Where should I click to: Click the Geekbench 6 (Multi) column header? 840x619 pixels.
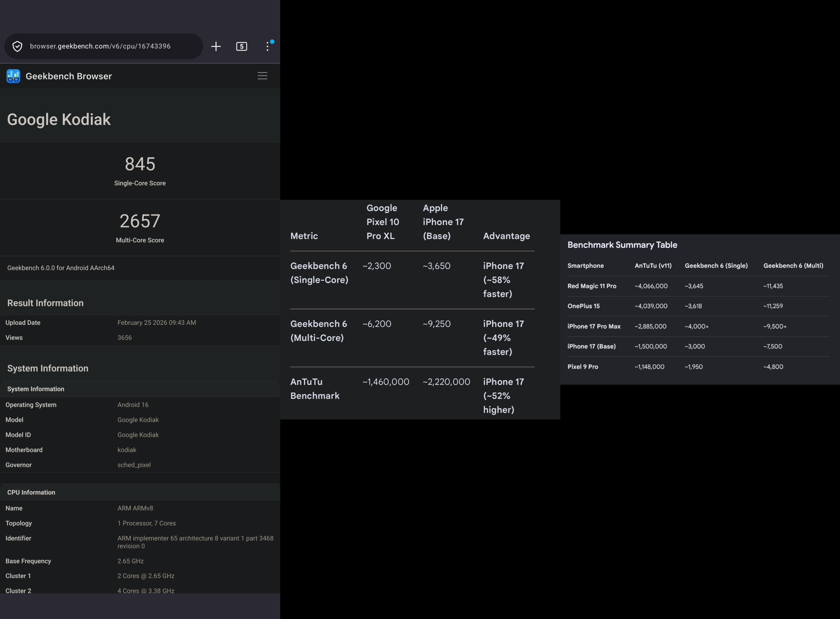click(793, 266)
